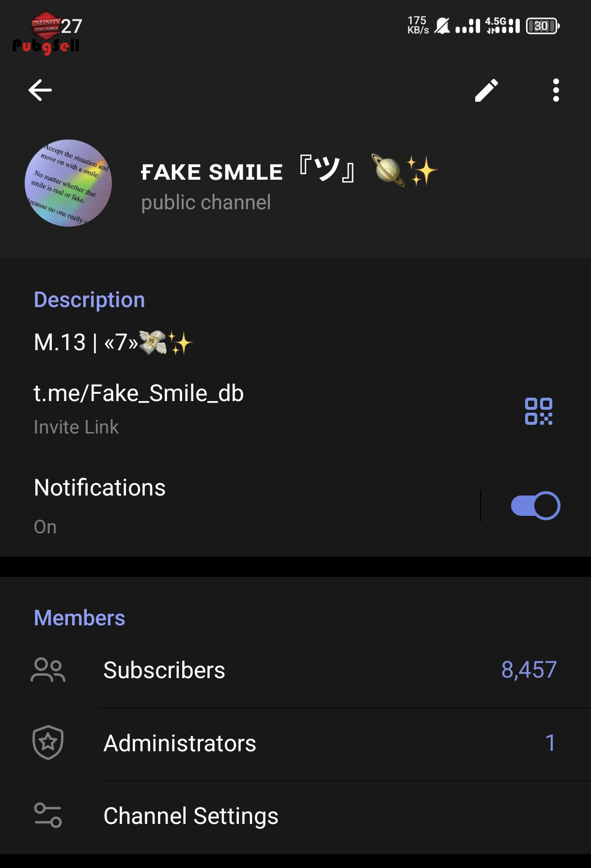Viewport: 591px width, 868px height.
Task: Open the Notifications settings row
Action: tap(242, 506)
